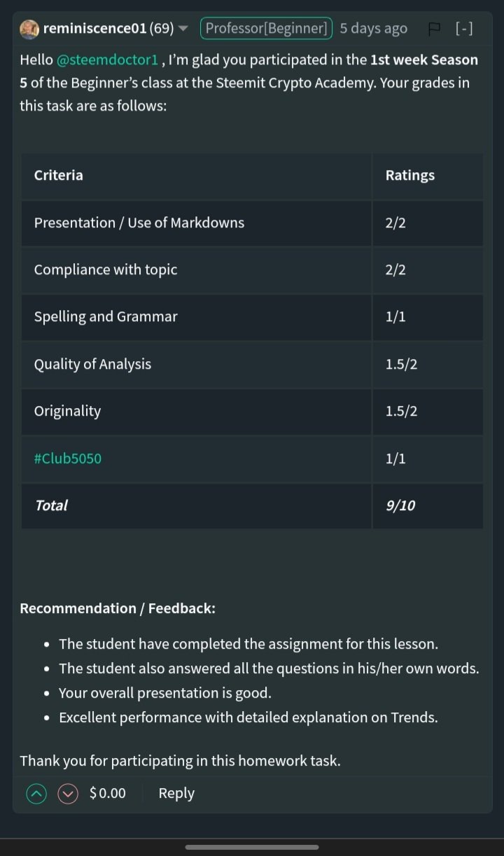Click the Total 9/10 score cell
This screenshot has height=856, width=504.
pos(428,505)
